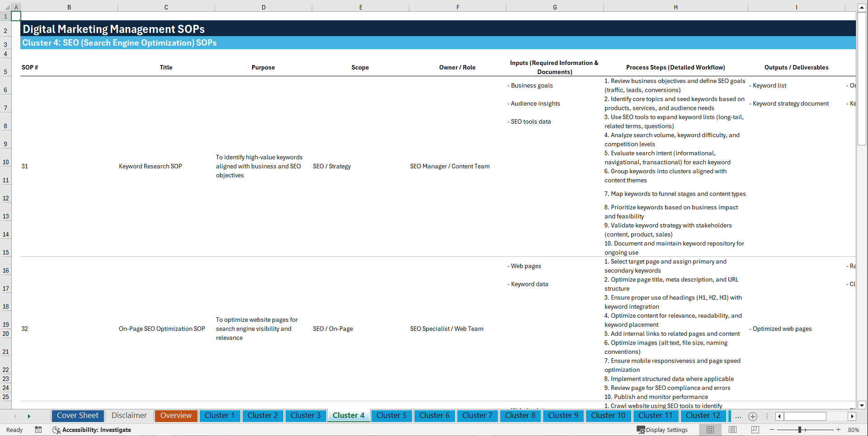Switch to the Cluster 7 sheet
Image resolution: width=868 pixels, height=436 pixels.
pos(477,415)
